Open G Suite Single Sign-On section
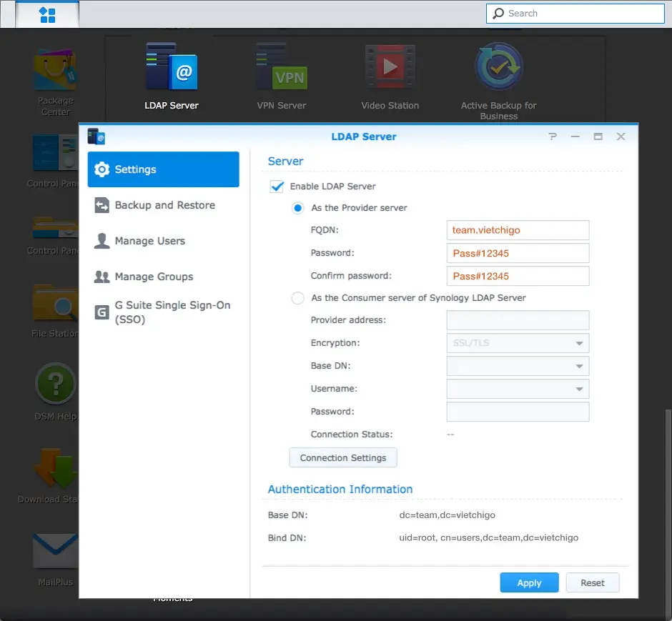This screenshot has height=621, width=672. click(x=163, y=312)
